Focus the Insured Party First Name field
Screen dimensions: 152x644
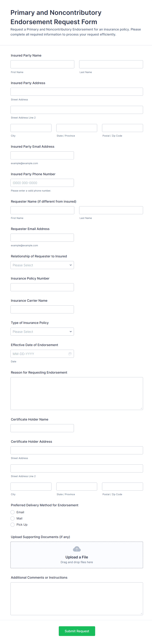[42, 64]
